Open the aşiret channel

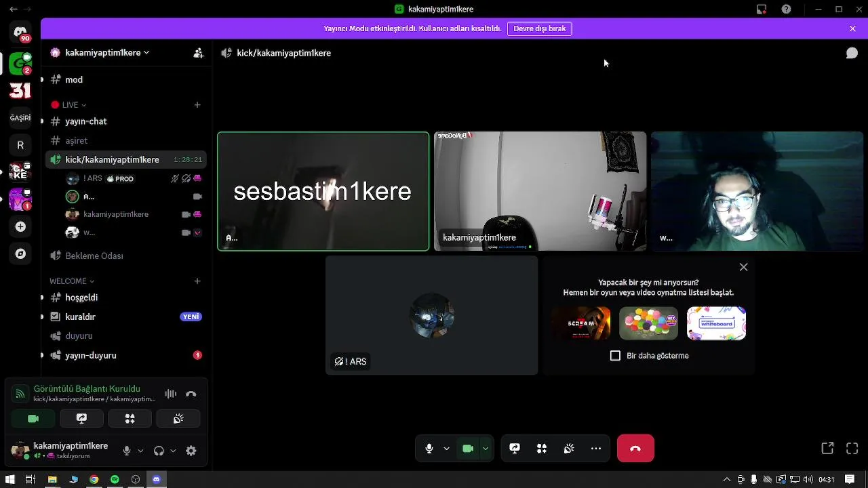coord(126,140)
